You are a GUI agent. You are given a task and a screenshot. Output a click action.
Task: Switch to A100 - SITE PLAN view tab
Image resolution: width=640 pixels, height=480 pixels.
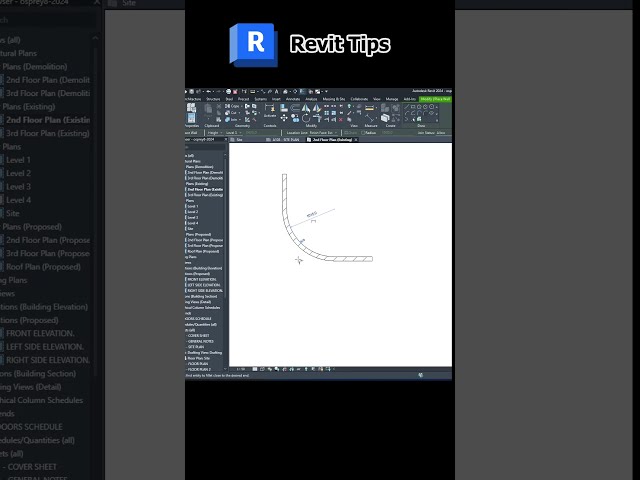pyautogui.click(x=283, y=140)
